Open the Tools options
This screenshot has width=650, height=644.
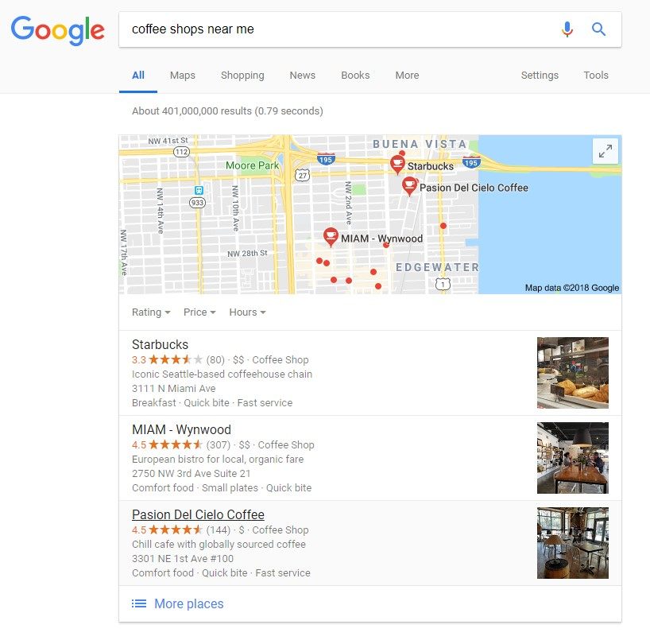coord(596,75)
